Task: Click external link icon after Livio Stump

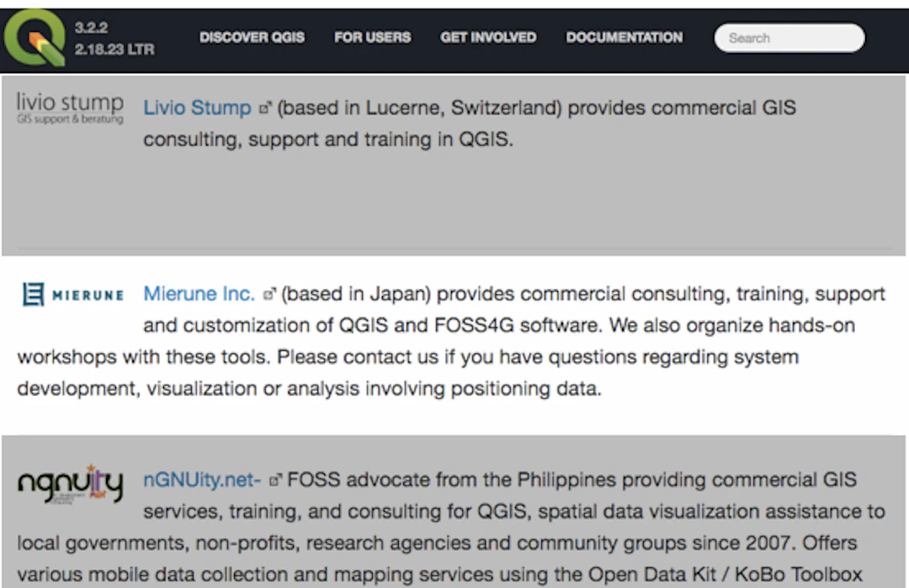Action: pos(265,108)
